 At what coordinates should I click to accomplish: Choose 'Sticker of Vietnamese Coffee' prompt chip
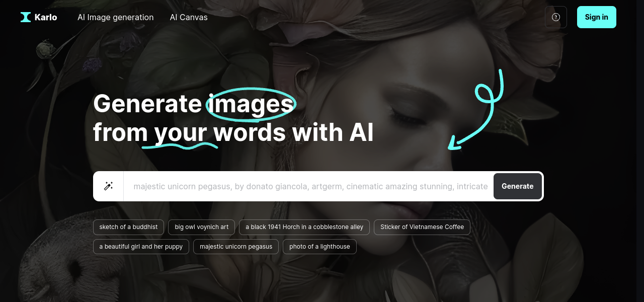(x=422, y=227)
